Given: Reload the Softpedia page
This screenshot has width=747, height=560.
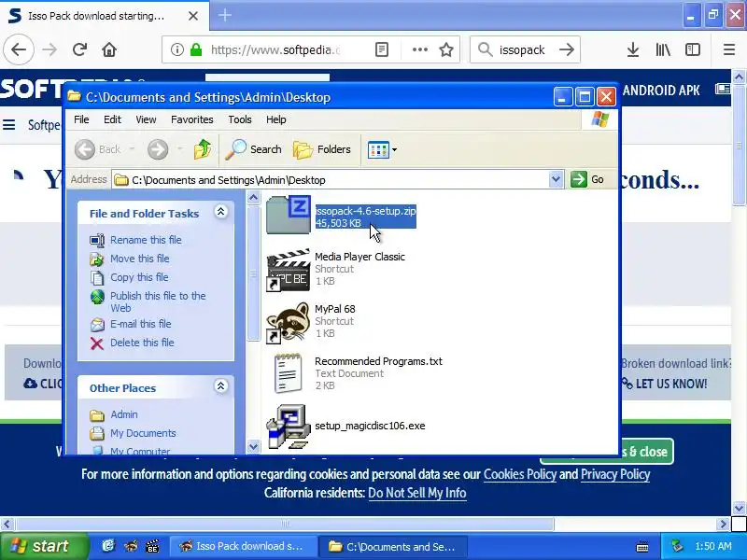Looking at the screenshot, I should 79,49.
